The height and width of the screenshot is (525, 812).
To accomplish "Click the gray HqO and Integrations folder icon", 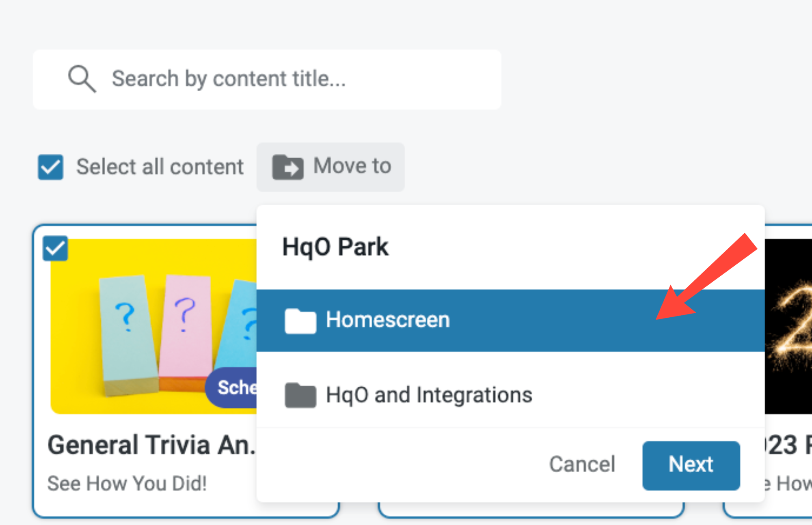I will click(300, 395).
